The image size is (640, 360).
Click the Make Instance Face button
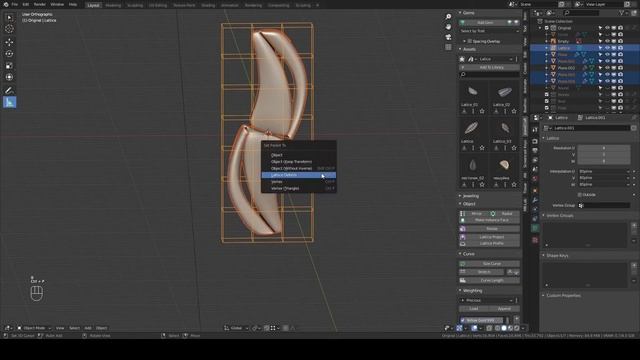[x=489, y=220]
